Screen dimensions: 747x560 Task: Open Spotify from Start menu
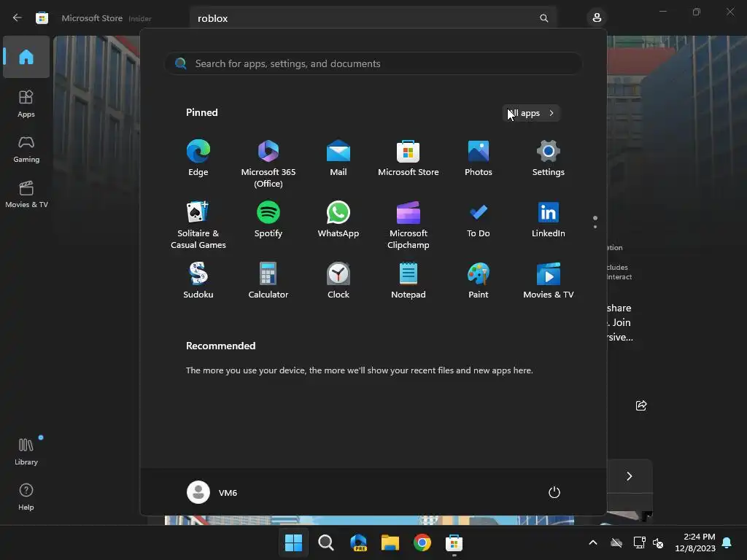[x=268, y=219]
